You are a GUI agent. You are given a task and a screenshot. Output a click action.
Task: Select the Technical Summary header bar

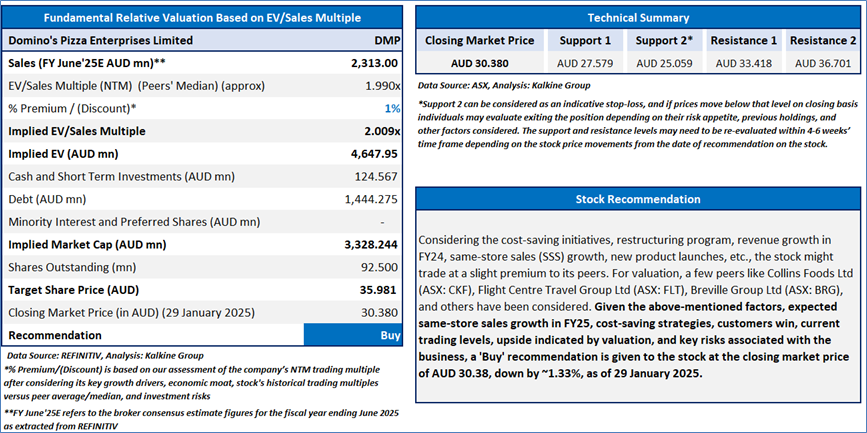click(x=637, y=17)
